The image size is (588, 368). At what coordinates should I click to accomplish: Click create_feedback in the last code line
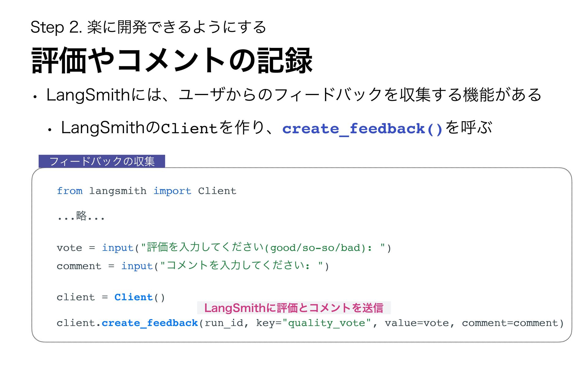[x=149, y=323]
